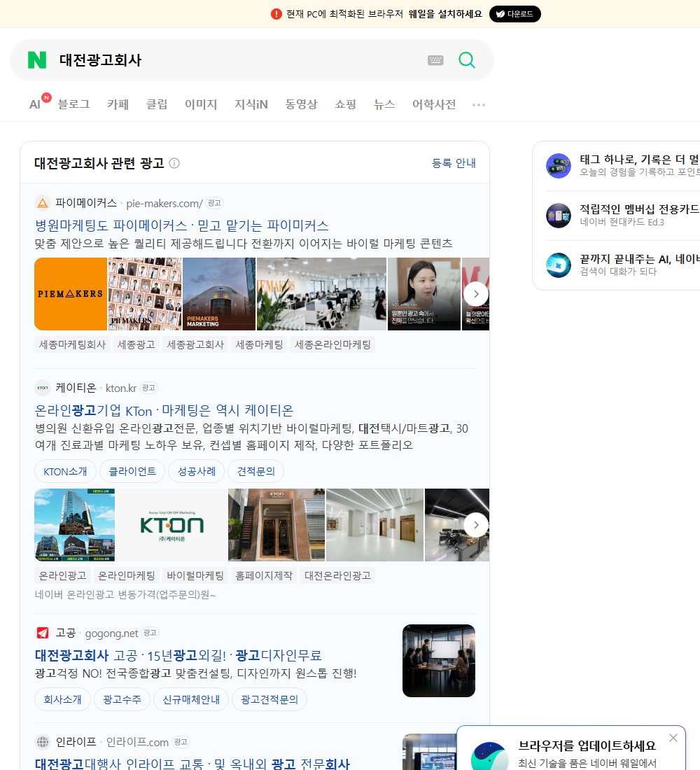Click the 인라이프 globe favicon
The height and width of the screenshot is (770, 700).
43,741
